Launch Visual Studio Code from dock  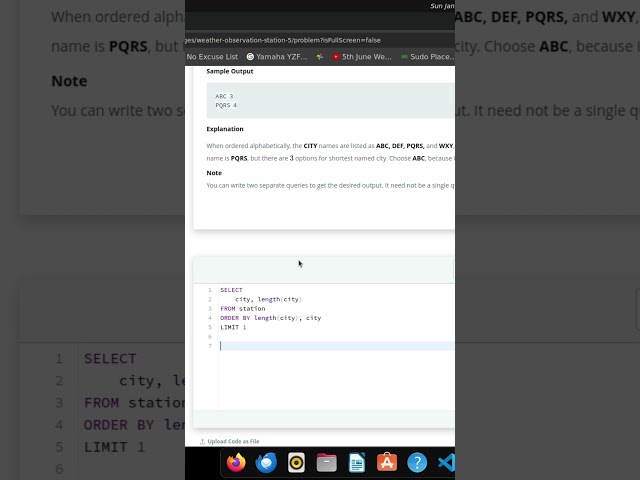(446, 463)
